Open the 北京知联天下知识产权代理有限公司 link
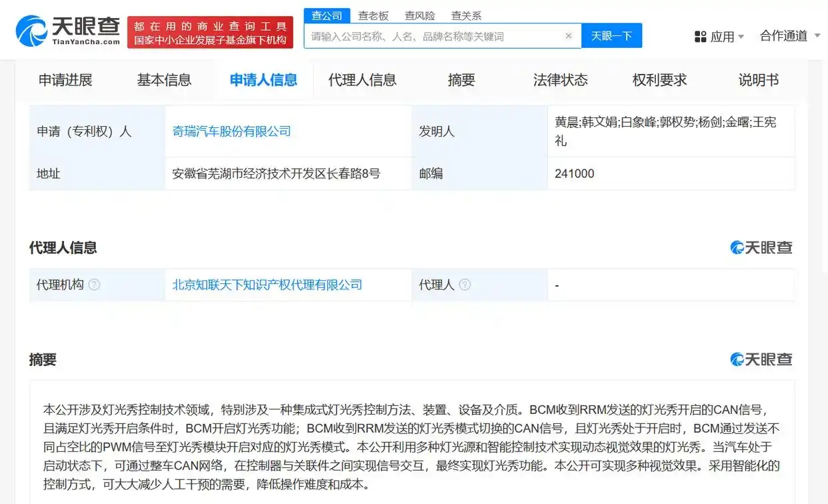The image size is (828, 504). coord(267,285)
